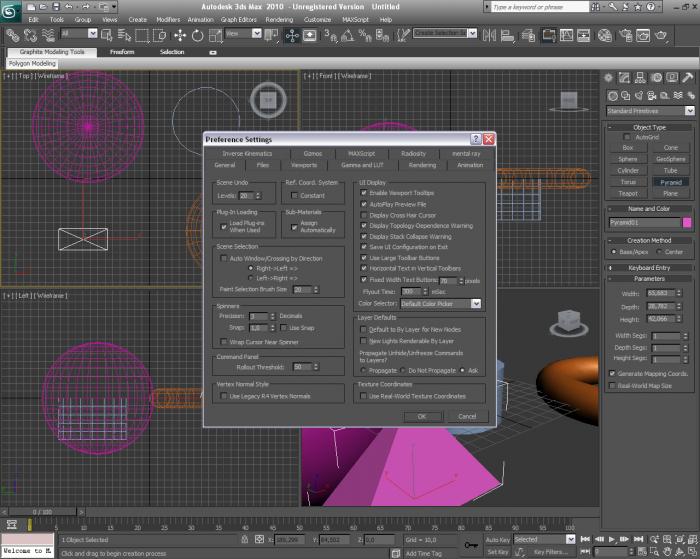Activate the Select Object tool

coord(107,34)
